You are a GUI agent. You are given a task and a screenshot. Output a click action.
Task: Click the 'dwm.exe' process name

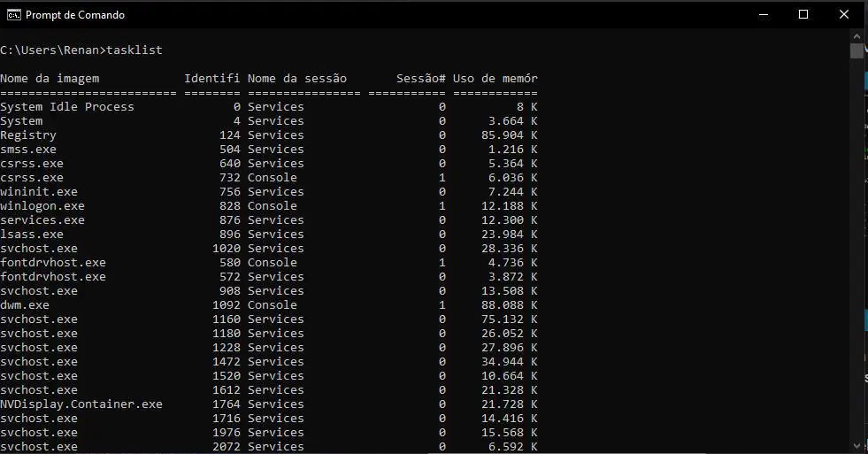(x=25, y=305)
